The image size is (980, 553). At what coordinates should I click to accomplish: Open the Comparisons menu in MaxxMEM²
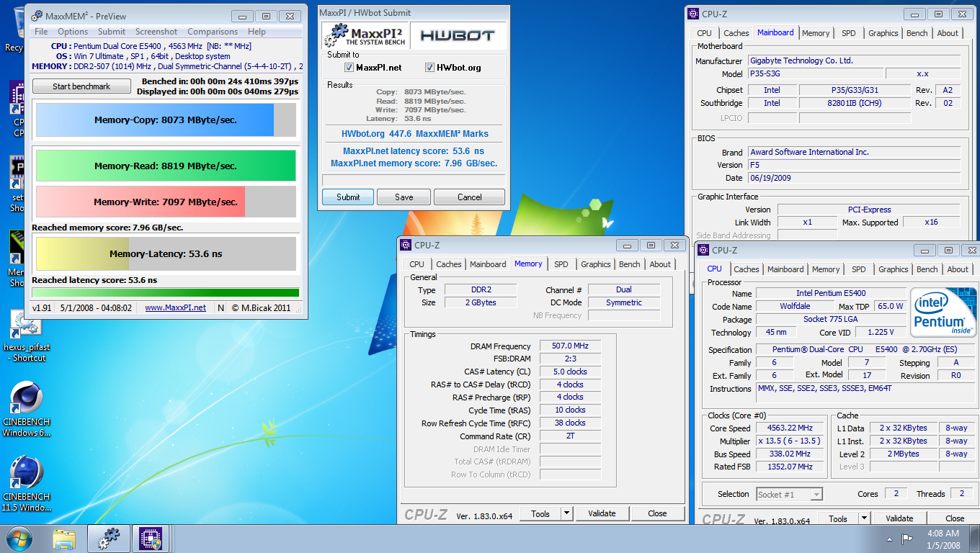point(213,32)
